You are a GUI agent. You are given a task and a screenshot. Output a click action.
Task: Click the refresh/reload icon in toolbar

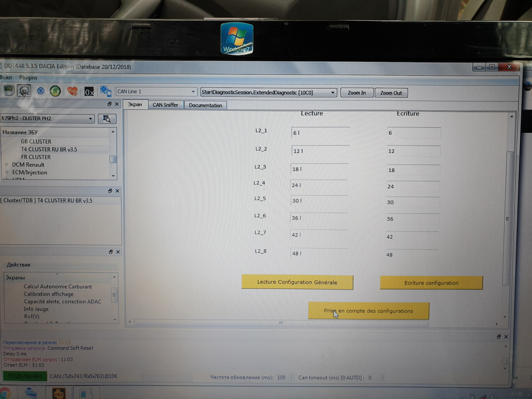(42, 92)
